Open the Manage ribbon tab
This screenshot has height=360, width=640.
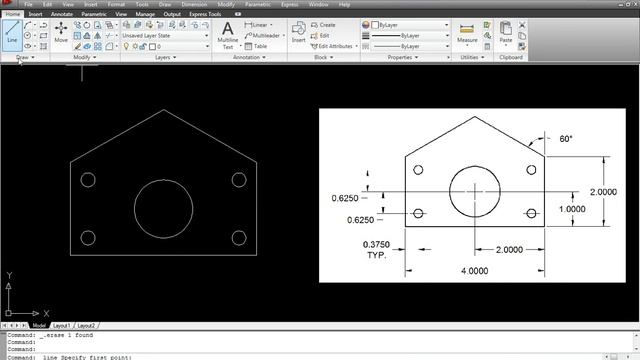(145, 14)
